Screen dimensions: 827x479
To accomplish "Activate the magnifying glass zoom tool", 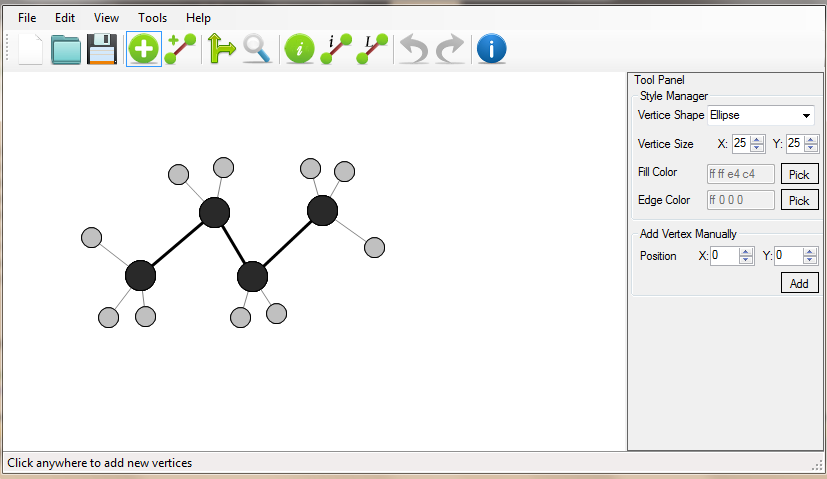I will pos(257,49).
